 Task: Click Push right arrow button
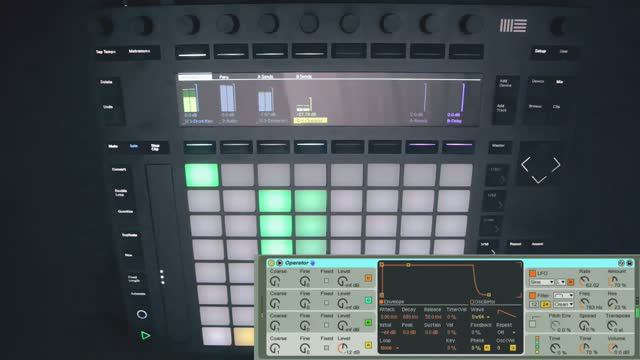(x=556, y=165)
